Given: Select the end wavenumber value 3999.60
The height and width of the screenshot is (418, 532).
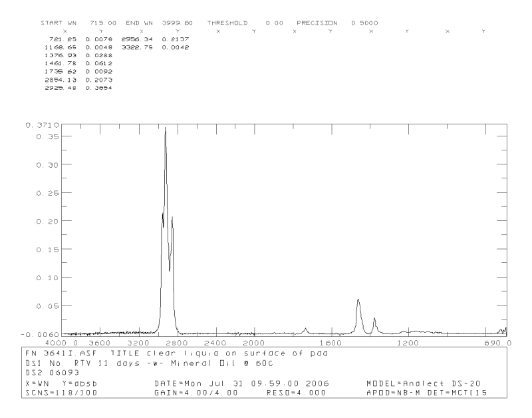Looking at the screenshot, I should click(x=177, y=23).
